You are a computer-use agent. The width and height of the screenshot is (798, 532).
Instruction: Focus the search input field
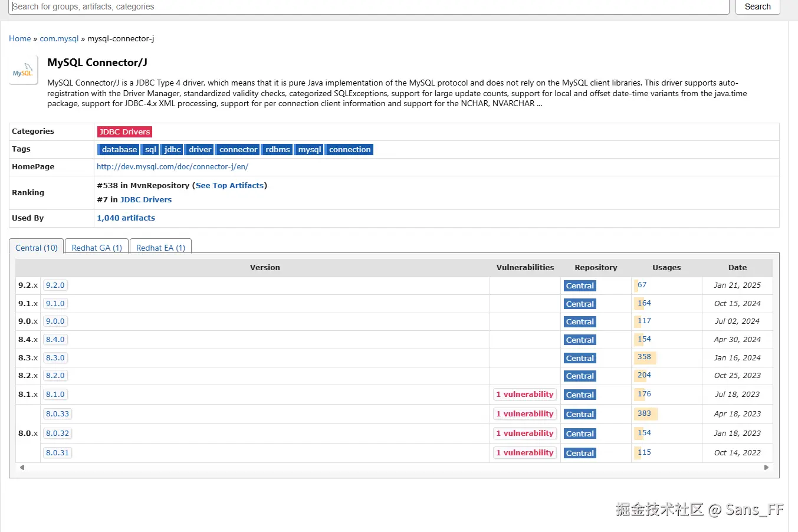click(x=369, y=6)
